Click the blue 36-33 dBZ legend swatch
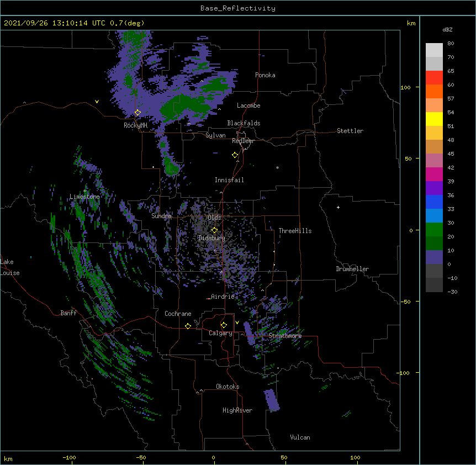Viewport: 476px width, 465px height. coord(434,202)
